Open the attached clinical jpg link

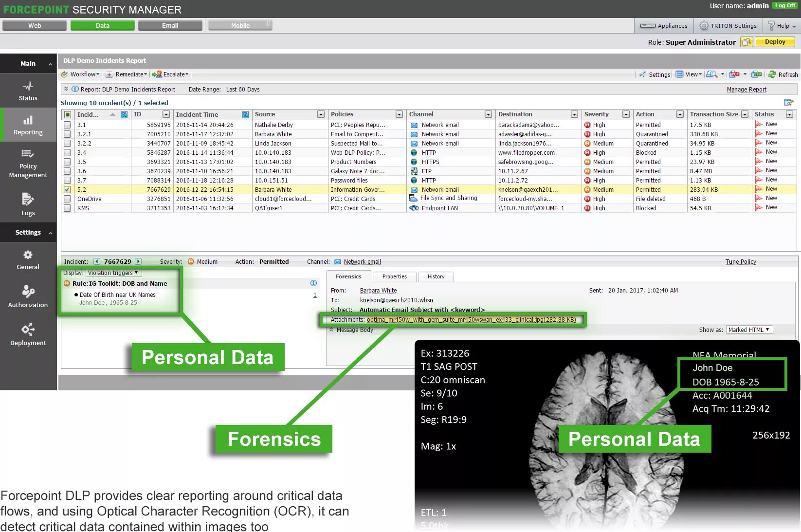471,320
